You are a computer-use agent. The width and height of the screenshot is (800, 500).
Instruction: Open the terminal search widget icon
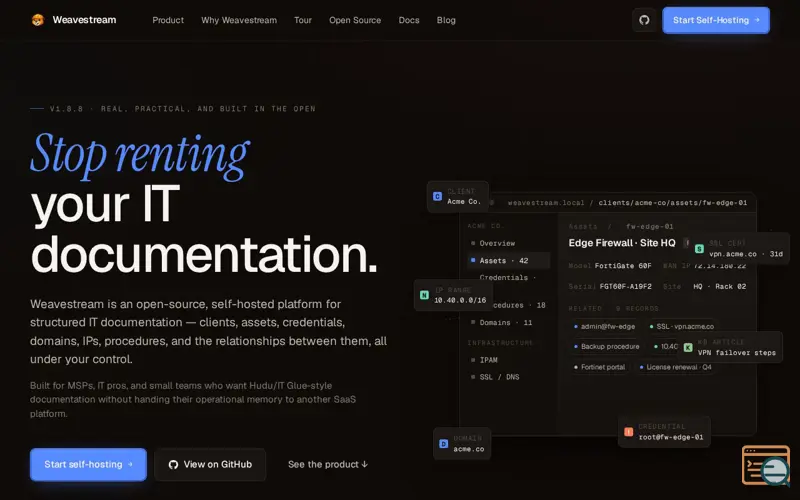pos(766,465)
